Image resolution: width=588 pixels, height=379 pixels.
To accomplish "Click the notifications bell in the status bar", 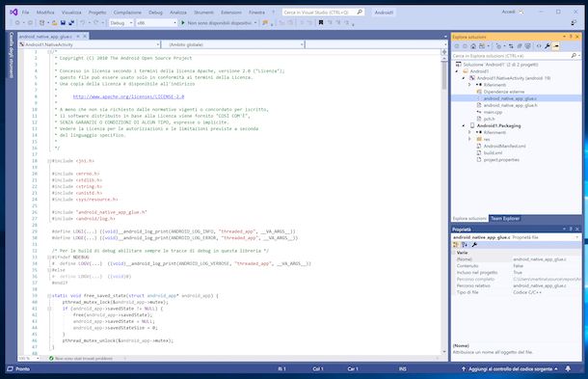I will (568, 368).
